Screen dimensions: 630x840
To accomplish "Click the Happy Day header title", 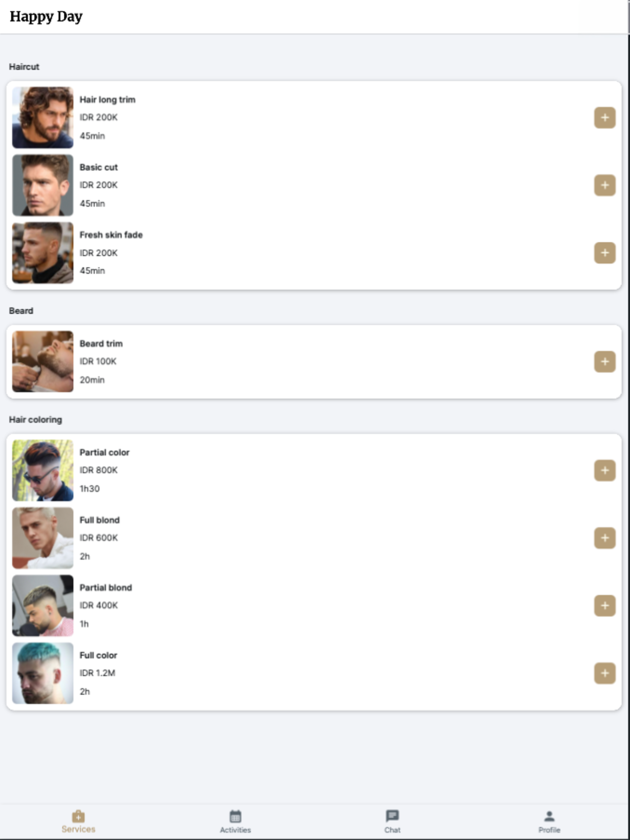I will point(46,17).
